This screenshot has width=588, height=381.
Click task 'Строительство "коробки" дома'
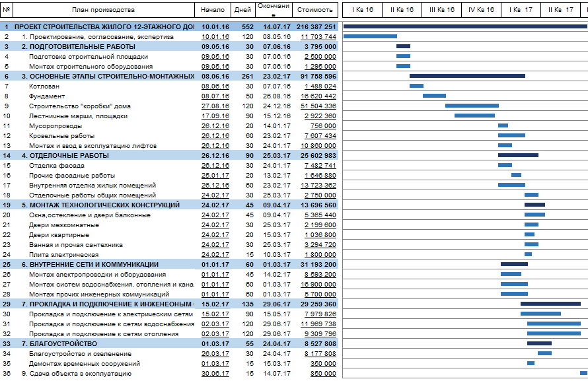80,106
